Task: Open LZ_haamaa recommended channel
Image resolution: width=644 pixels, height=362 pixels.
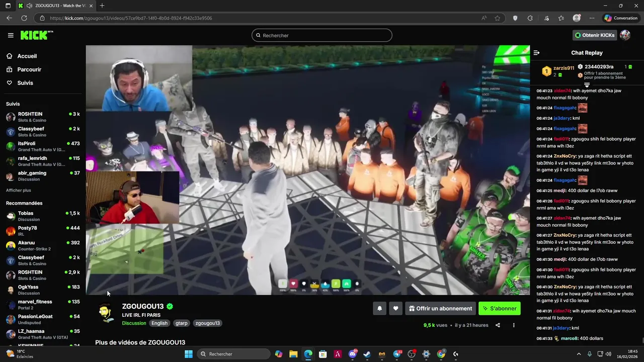Action: pos(43,334)
